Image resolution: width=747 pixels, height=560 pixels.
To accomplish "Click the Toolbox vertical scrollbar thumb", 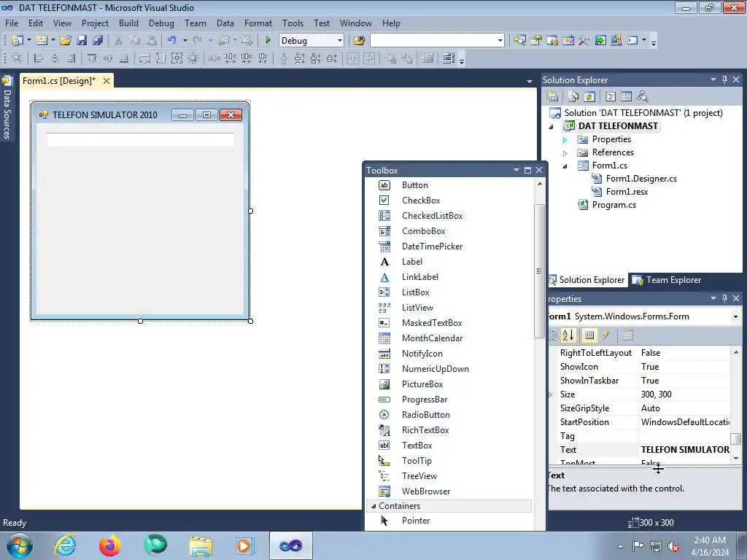I will [x=539, y=271].
